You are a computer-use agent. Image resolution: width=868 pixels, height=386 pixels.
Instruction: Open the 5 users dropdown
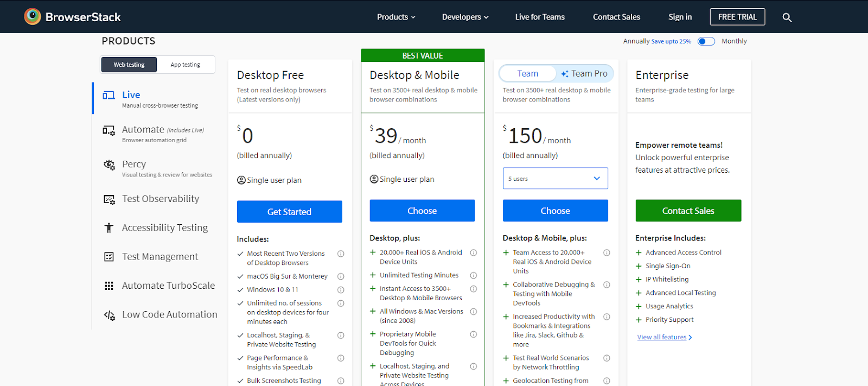[555, 179]
